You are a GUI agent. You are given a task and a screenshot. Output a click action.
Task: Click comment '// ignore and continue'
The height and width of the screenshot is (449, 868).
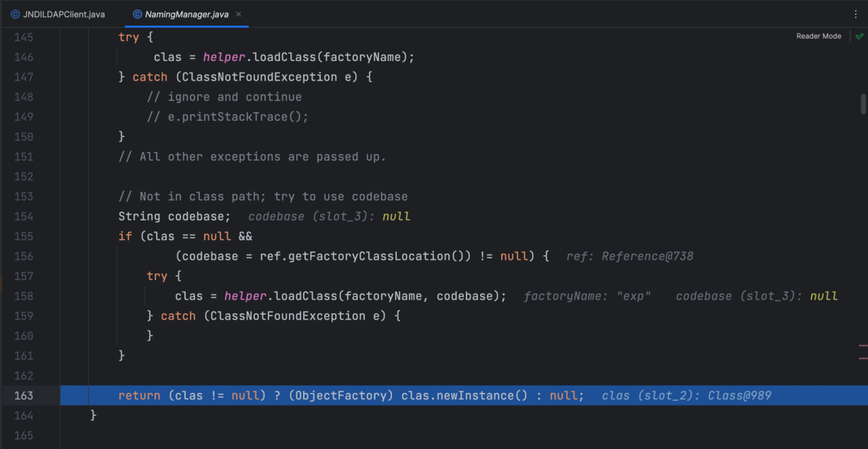pos(224,97)
